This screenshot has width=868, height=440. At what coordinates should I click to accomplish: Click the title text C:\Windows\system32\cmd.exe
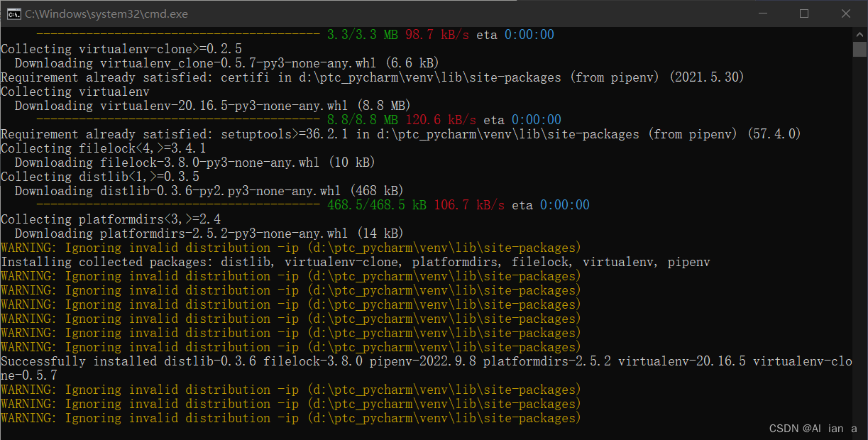[106, 13]
